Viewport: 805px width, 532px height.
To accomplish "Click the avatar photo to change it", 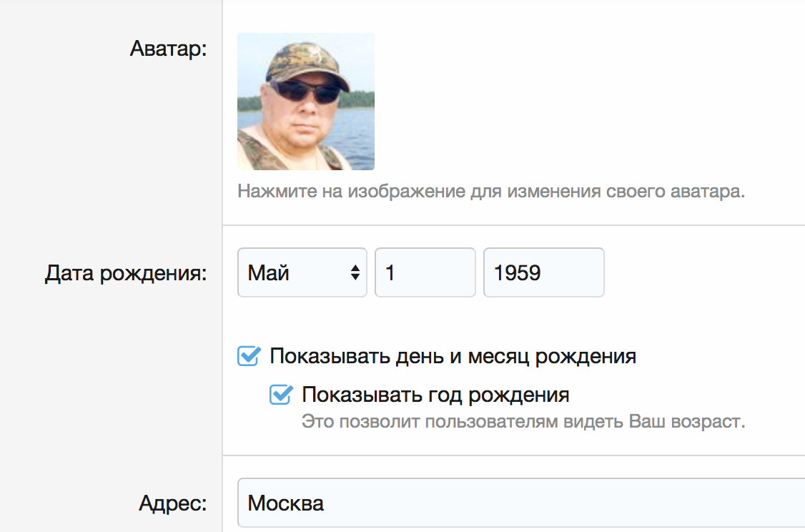I will point(305,101).
